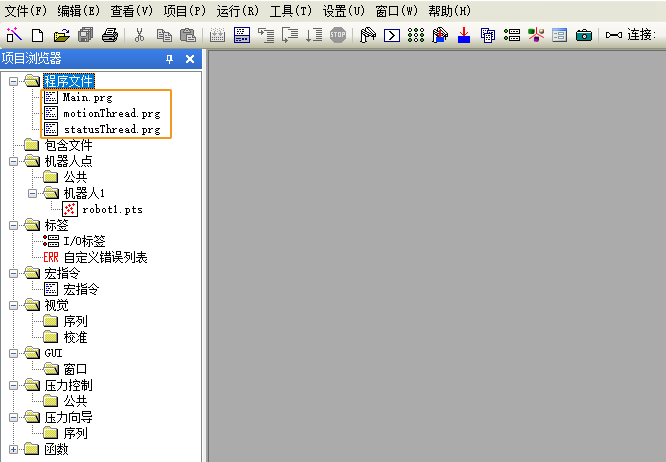Screen dimensions: 666x462
Task: Open the 编辑(E) menu
Action: [79, 11]
